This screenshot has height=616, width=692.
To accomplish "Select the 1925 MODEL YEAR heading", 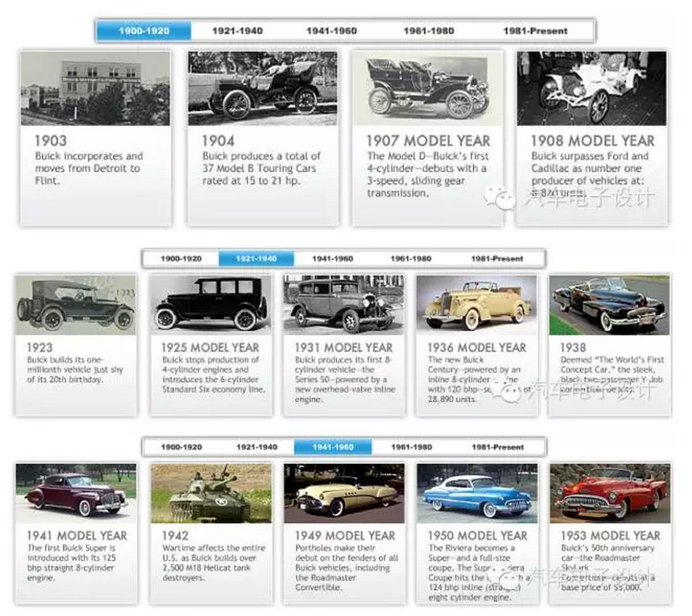I will (211, 347).
